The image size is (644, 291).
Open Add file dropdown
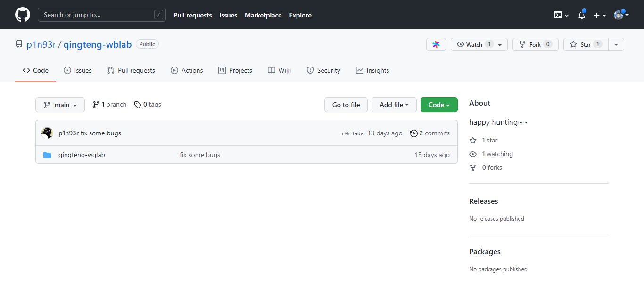[x=394, y=105]
